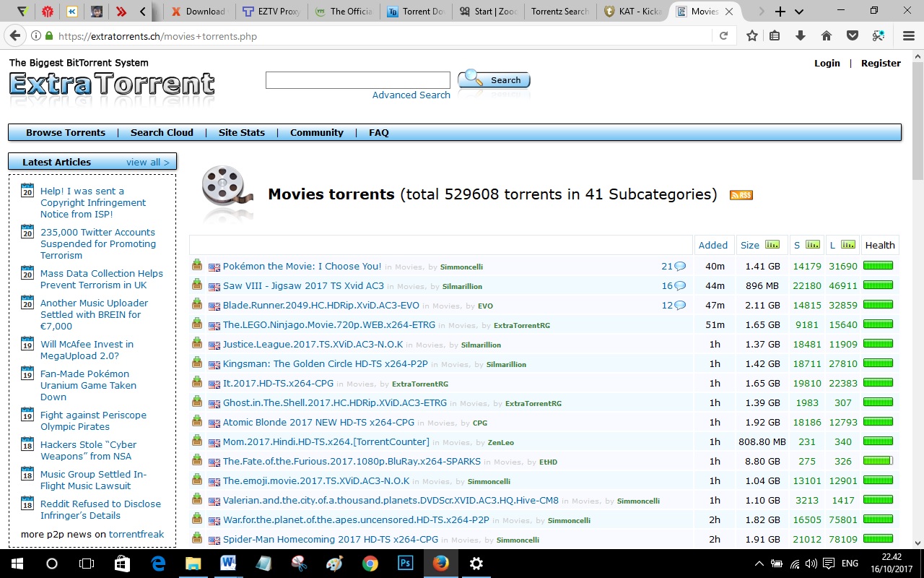Open Microsoft Edge from the taskbar
The height and width of the screenshot is (578, 924).
[158, 564]
